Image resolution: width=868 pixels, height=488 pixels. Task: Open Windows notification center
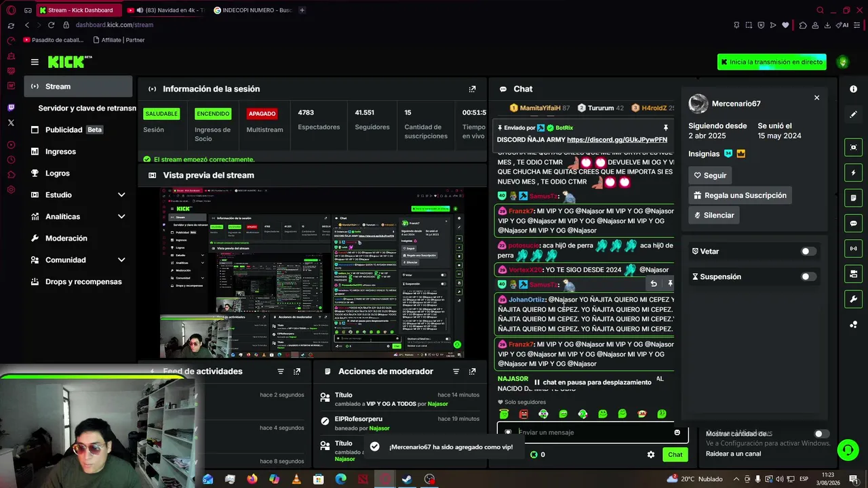click(x=853, y=479)
